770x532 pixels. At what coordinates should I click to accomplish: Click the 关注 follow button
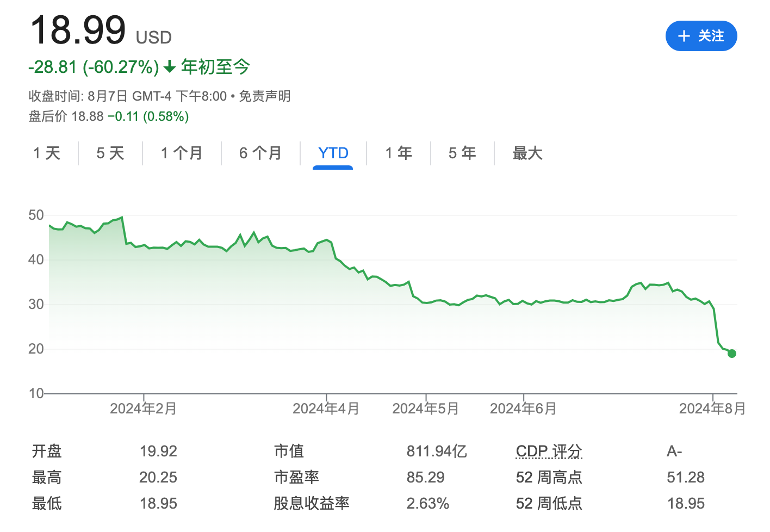pyautogui.click(x=701, y=35)
